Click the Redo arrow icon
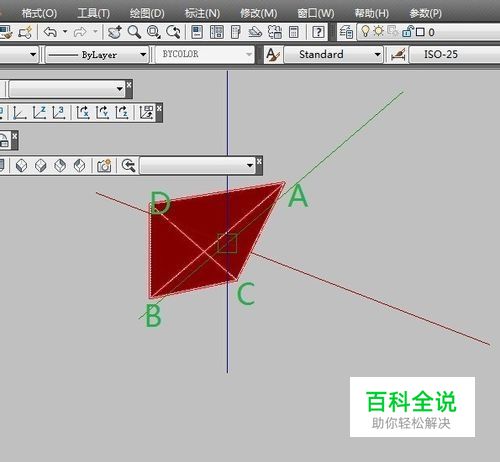This screenshot has width=500, height=462. click(x=80, y=32)
